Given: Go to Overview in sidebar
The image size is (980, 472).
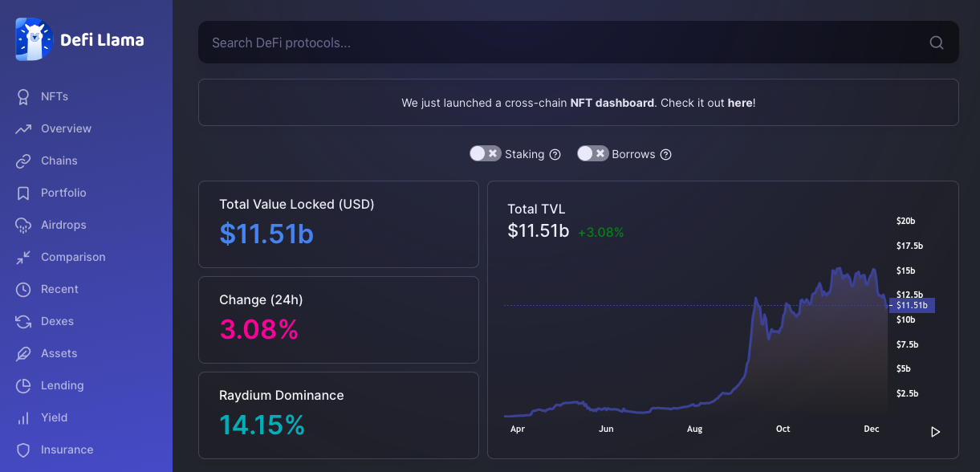Looking at the screenshot, I should tap(66, 128).
